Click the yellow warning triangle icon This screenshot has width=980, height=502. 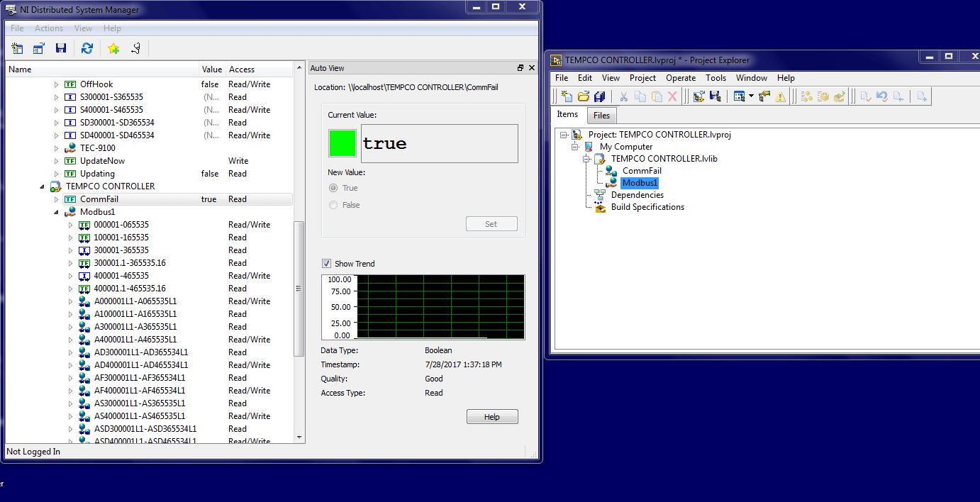click(x=781, y=96)
